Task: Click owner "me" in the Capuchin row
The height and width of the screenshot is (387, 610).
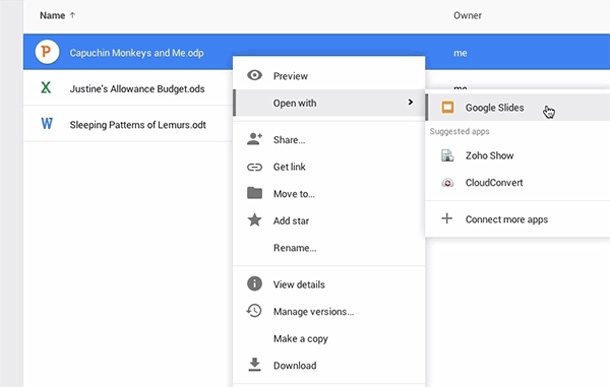Action: coord(460,53)
